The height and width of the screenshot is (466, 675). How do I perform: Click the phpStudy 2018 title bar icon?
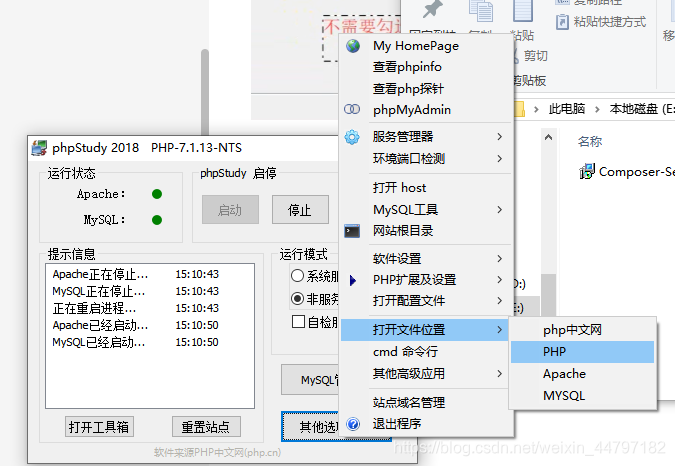(x=40, y=148)
